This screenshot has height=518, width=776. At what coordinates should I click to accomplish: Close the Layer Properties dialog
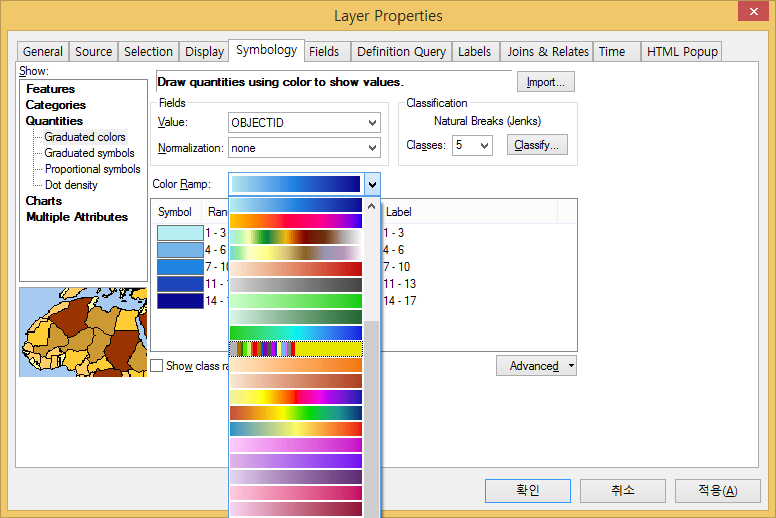click(x=753, y=11)
